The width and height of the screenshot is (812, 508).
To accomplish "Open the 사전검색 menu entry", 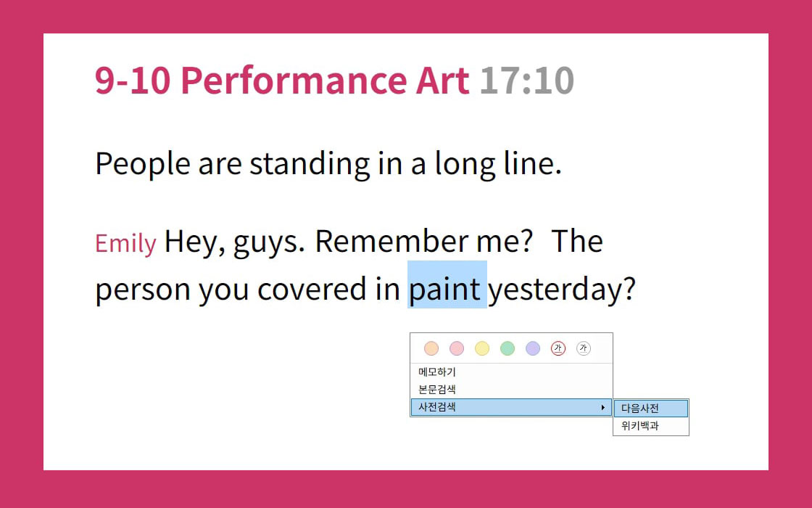I will (437, 407).
